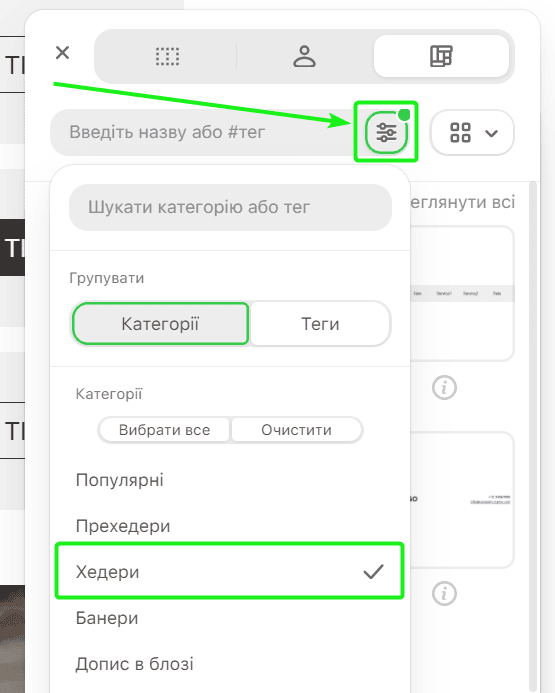Screen dimensions: 555x693
Task: Uncheck the Хедери category
Action: click(230, 571)
